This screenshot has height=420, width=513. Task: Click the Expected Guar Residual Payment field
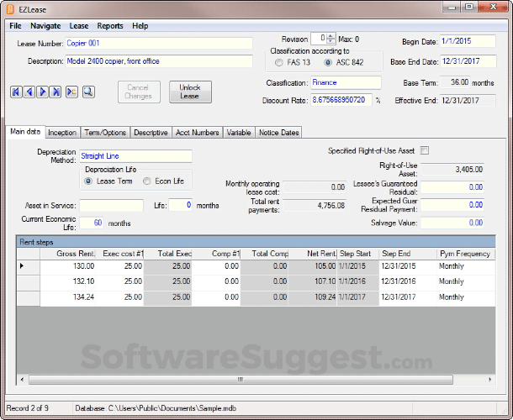(452, 205)
